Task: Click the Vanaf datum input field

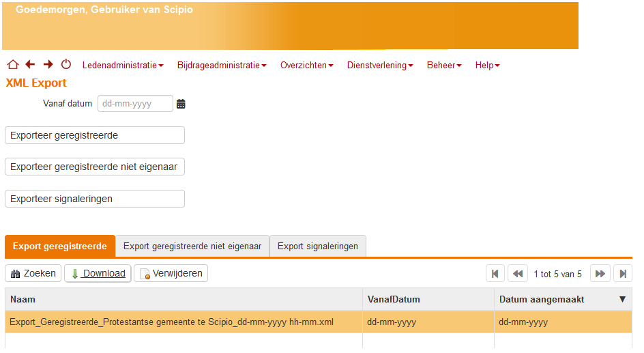Action: click(135, 104)
